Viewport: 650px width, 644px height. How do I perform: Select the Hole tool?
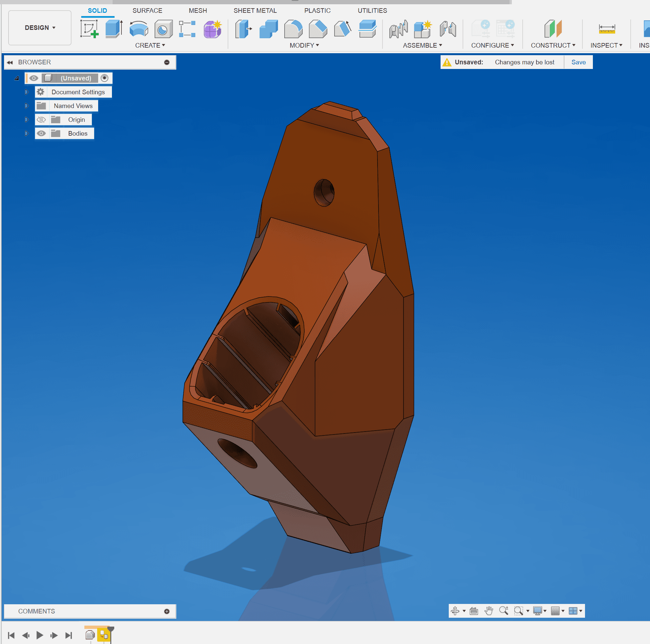(x=163, y=29)
